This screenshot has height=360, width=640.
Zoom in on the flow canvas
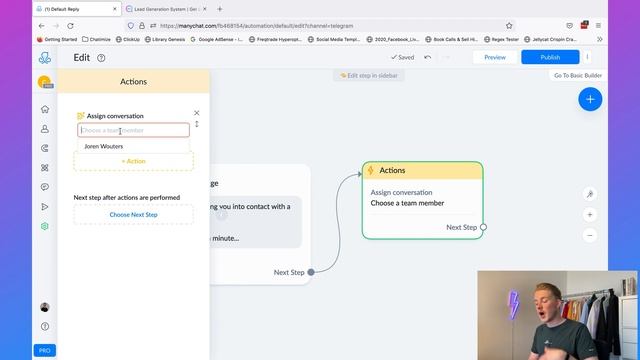[x=589, y=215]
